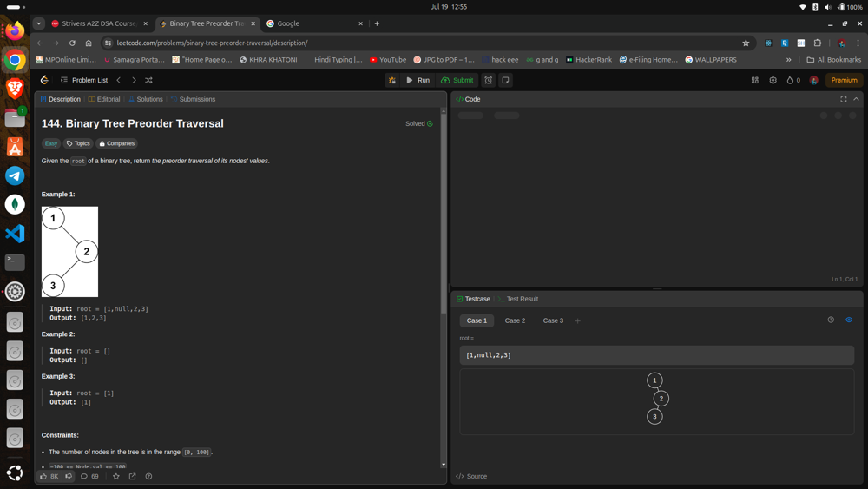868x489 pixels.
Task: Toggle the favorite star for this problem
Action: coord(115,476)
